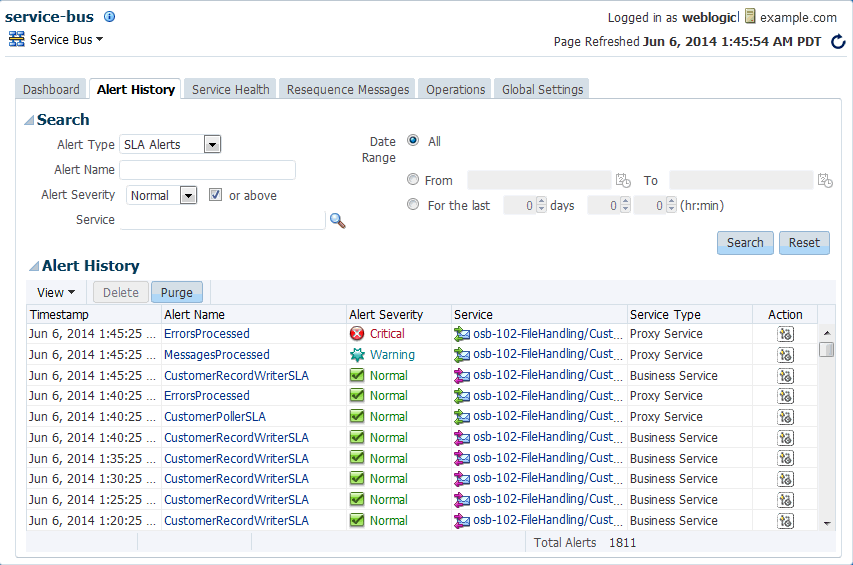The image size is (853, 565).
Task: Click into the Service input field
Action: pos(222,220)
